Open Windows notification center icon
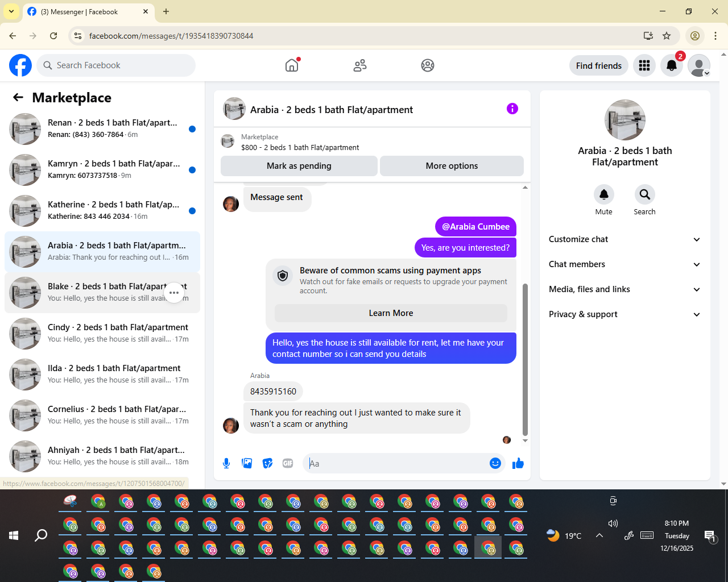The image size is (728, 582). point(710,535)
